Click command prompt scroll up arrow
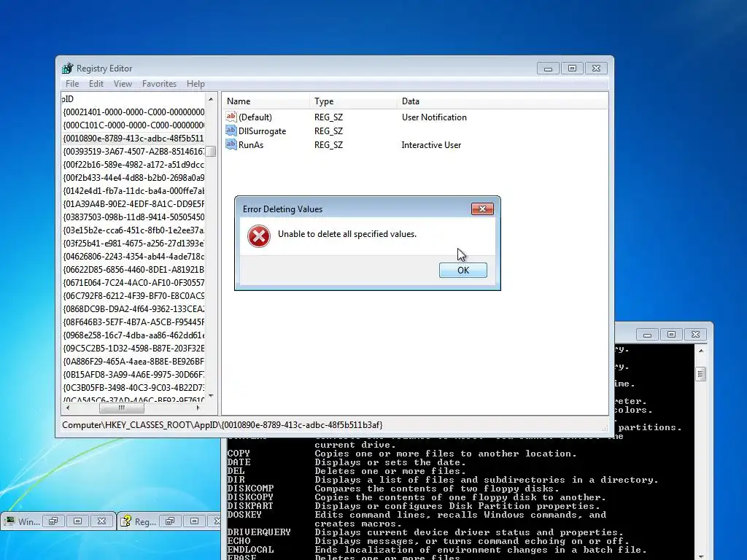747x560 pixels. [x=701, y=351]
